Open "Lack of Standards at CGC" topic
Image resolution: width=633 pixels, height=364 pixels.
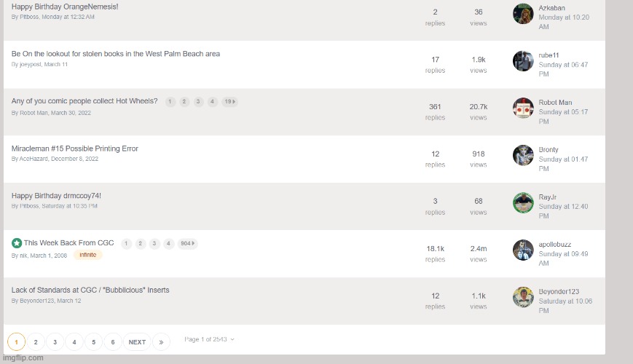pyautogui.click(x=90, y=290)
